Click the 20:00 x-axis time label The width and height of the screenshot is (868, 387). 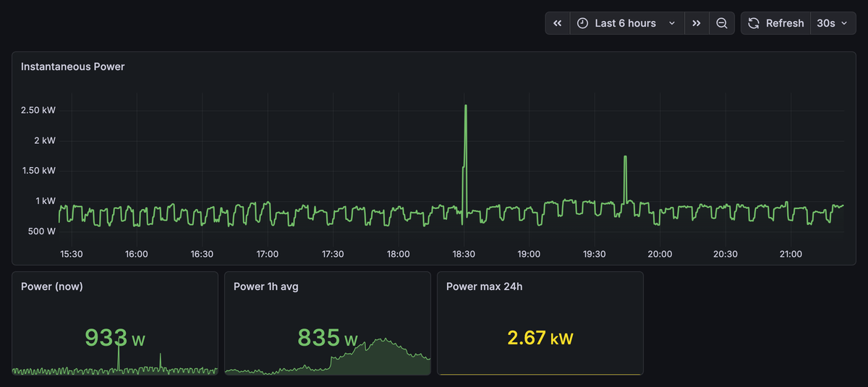[660, 254]
